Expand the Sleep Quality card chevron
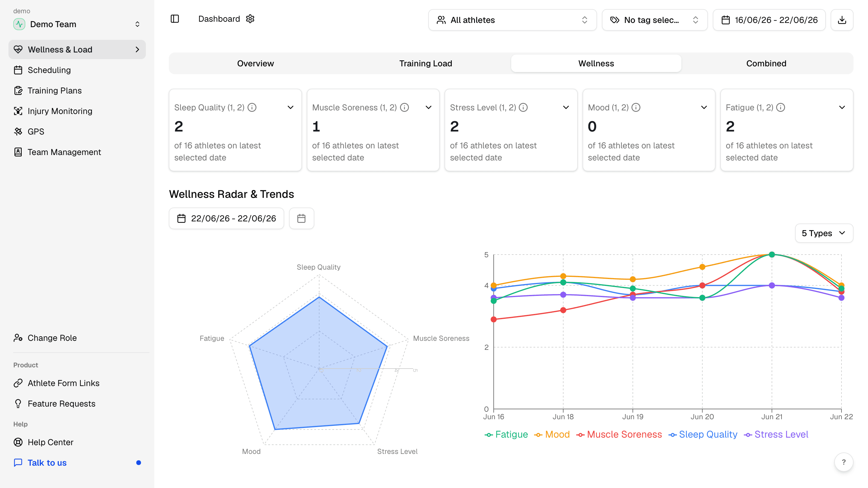This screenshot has width=868, height=488. point(291,107)
